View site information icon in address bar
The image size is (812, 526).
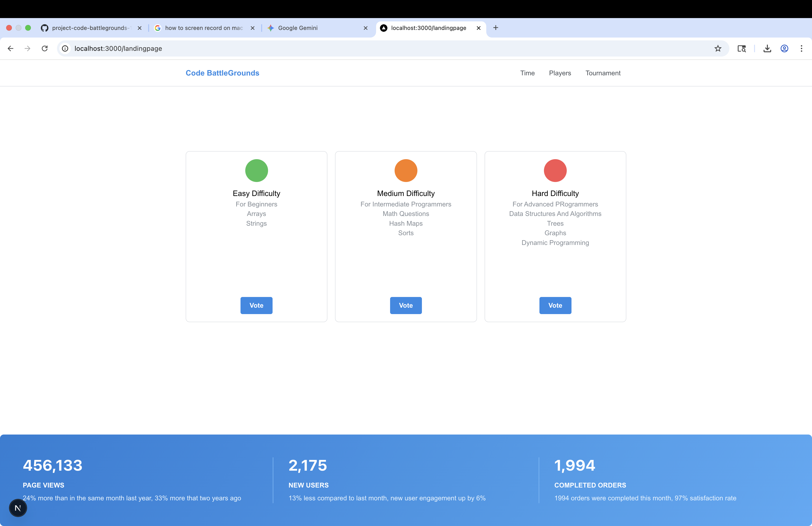[65, 48]
